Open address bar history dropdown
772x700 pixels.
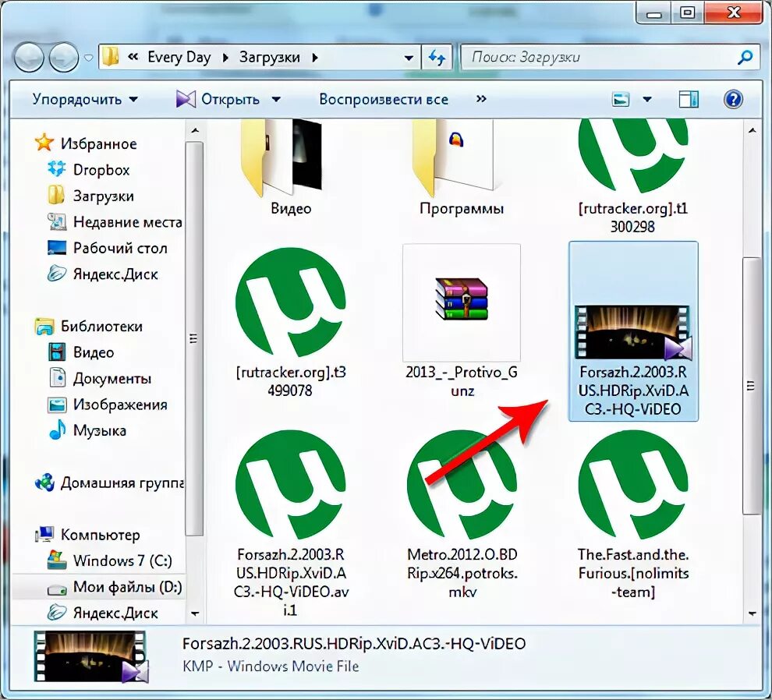409,58
